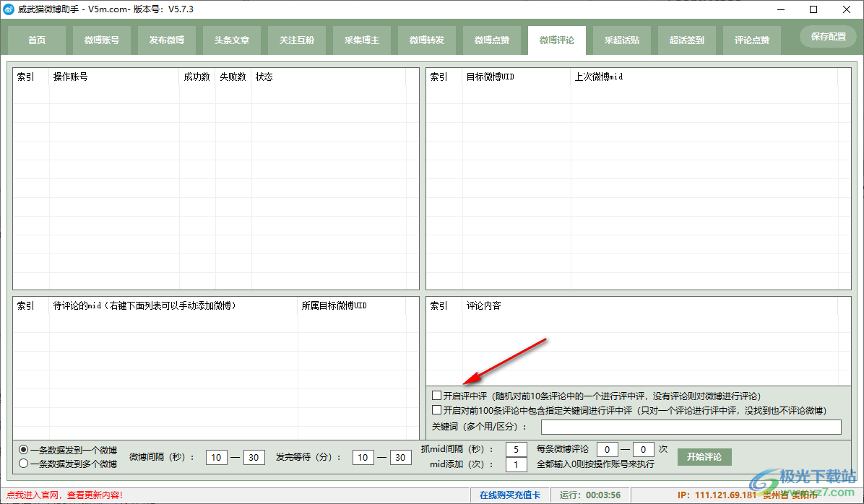Choose 一条数据发到多个微博 radio option

tap(24, 464)
